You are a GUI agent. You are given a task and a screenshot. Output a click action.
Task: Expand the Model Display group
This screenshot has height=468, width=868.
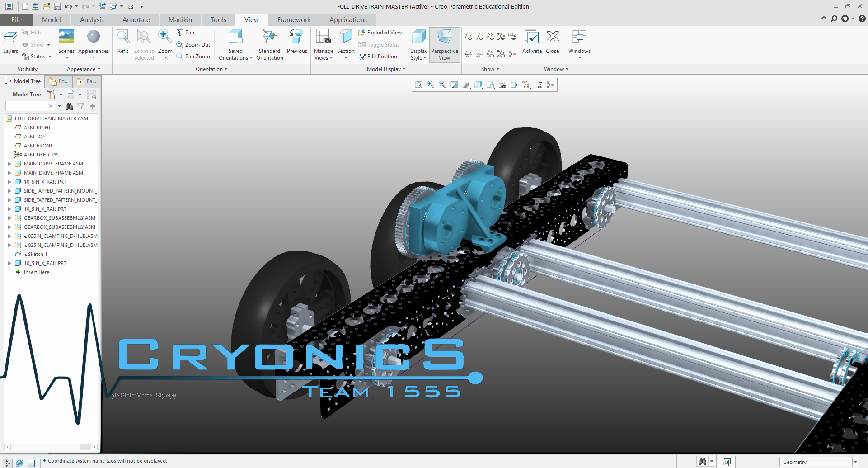pos(386,69)
